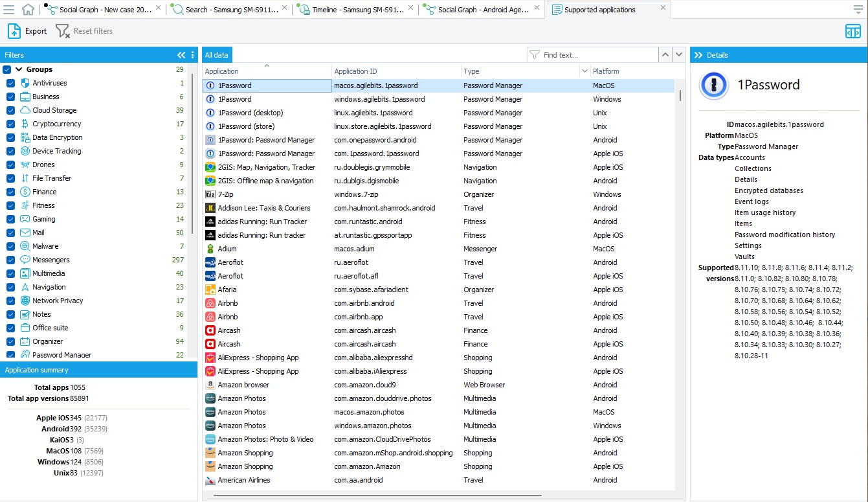Click the American Airlines application icon
Viewport: 868px width, 502px height.
click(x=210, y=480)
